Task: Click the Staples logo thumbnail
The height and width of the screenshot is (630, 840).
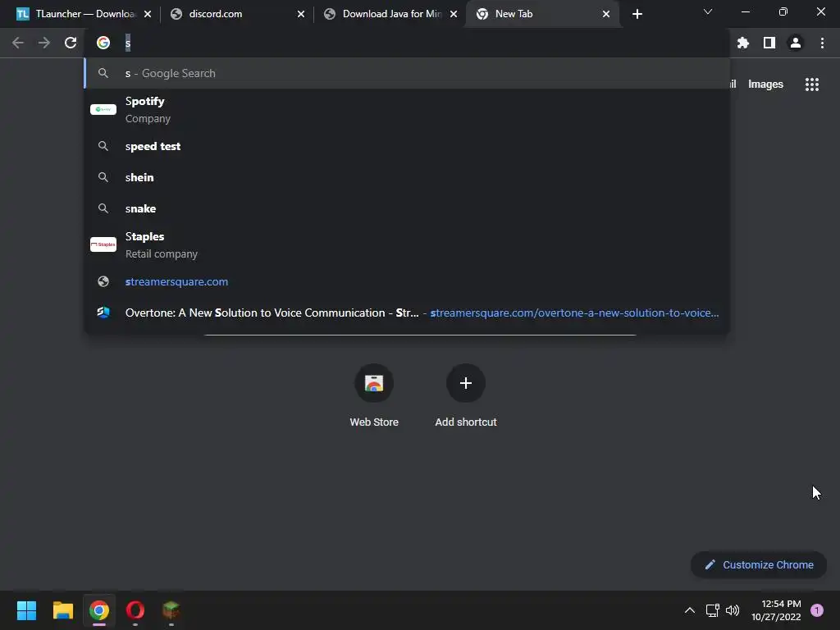Action: click(x=103, y=244)
